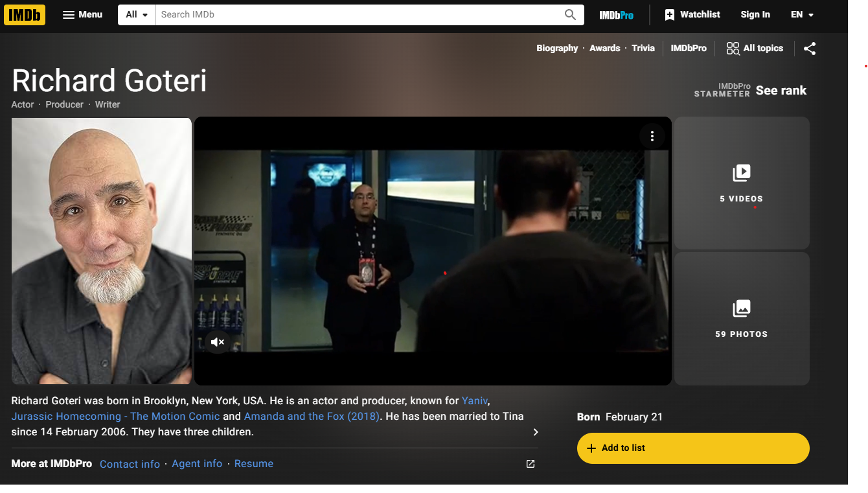Expand the full biography with the chevron
Screen dimensions: 868x493
point(536,432)
